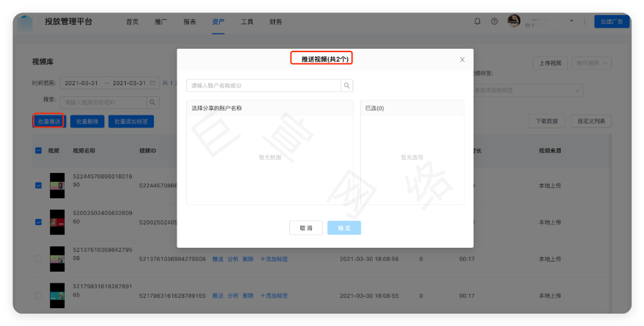Click 分析 link for video 5217983161628789165
The height and width of the screenshot is (326, 644).
pyautogui.click(x=233, y=296)
